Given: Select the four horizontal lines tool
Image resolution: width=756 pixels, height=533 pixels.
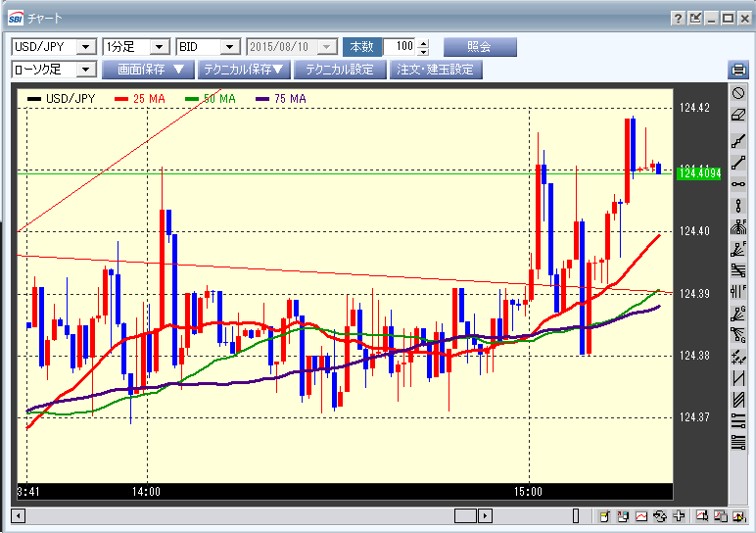Looking at the screenshot, I should 738,442.
